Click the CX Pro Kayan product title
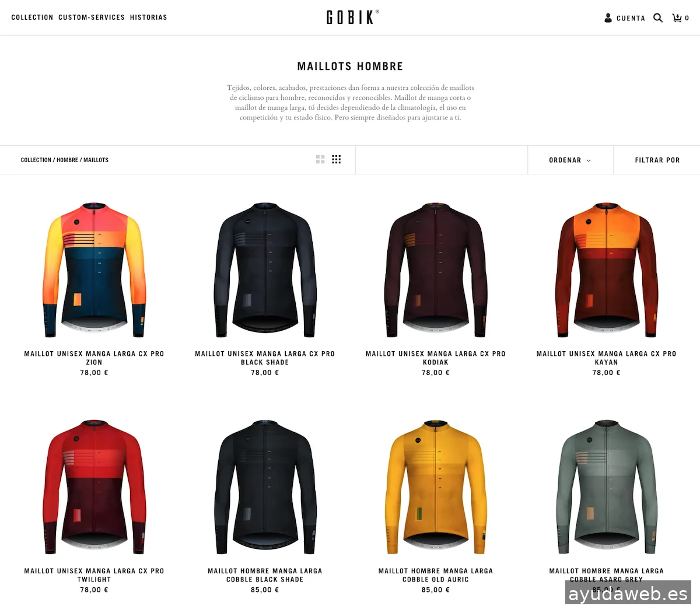 607,358
